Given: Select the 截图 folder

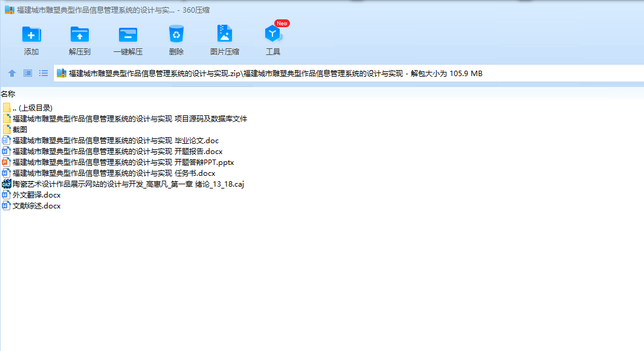Looking at the screenshot, I should point(20,130).
